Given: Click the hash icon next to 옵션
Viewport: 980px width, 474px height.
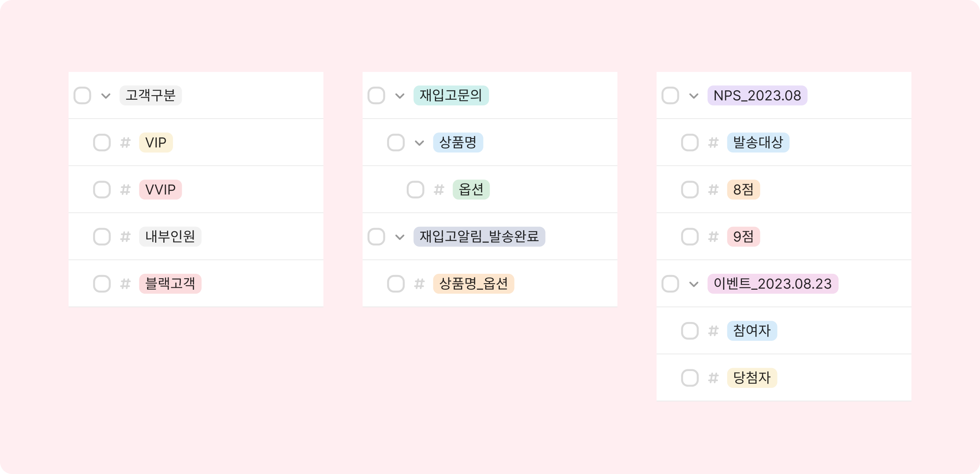Looking at the screenshot, I should click(x=439, y=190).
